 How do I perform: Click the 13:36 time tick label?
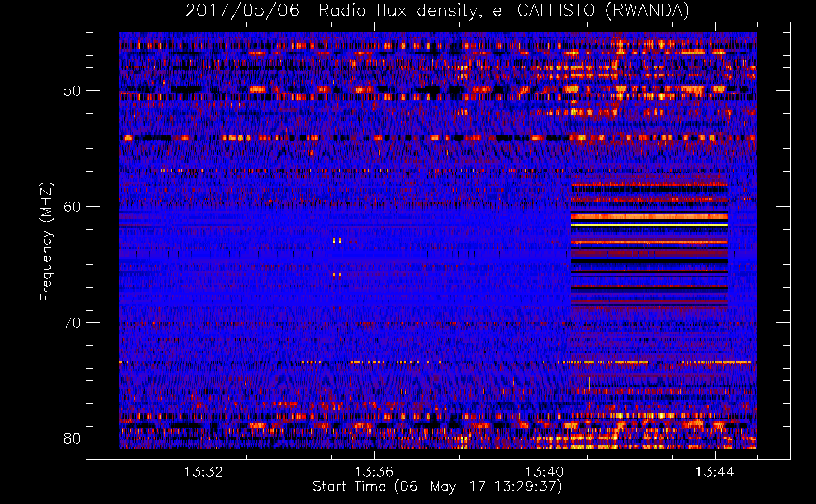(x=374, y=472)
